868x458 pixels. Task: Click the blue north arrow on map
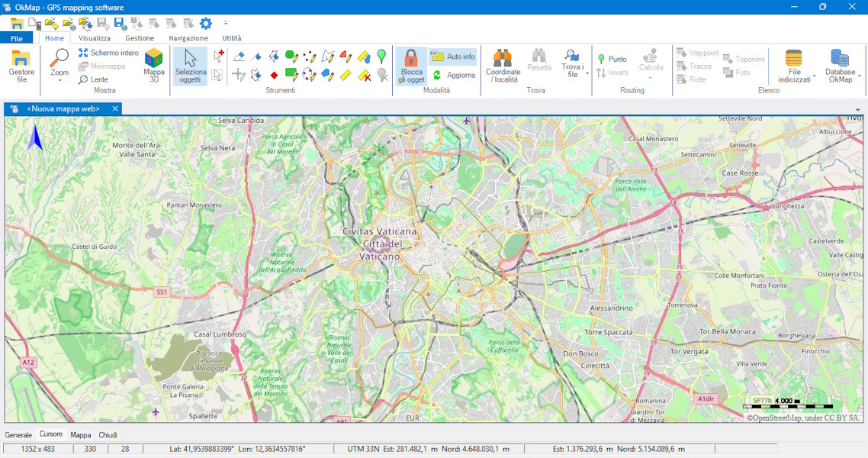pyautogui.click(x=35, y=137)
